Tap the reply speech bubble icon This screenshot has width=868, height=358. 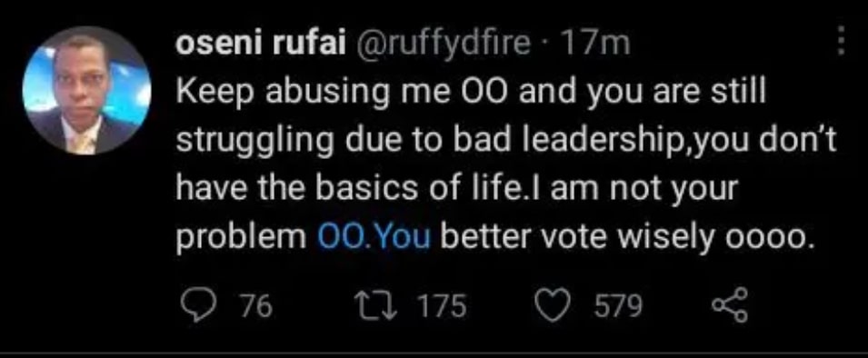196,307
